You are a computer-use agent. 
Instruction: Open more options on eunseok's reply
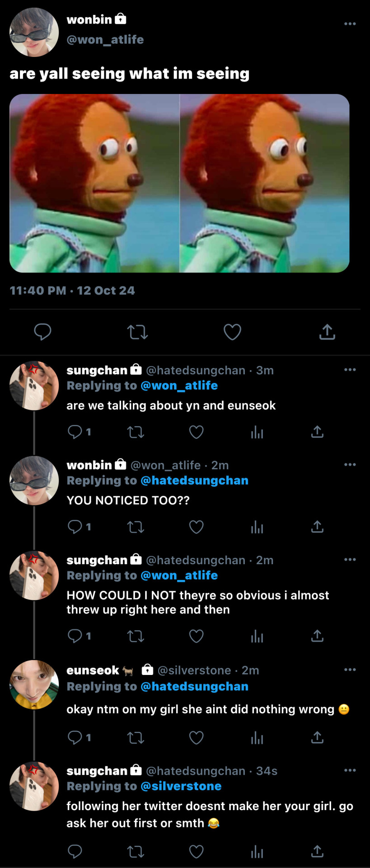pos(350,670)
